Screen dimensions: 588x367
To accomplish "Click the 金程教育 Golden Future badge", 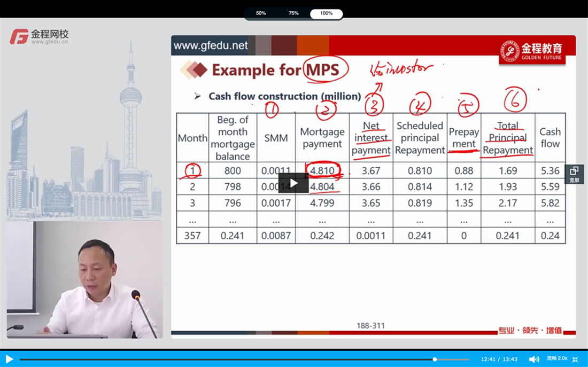I will 532,50.
